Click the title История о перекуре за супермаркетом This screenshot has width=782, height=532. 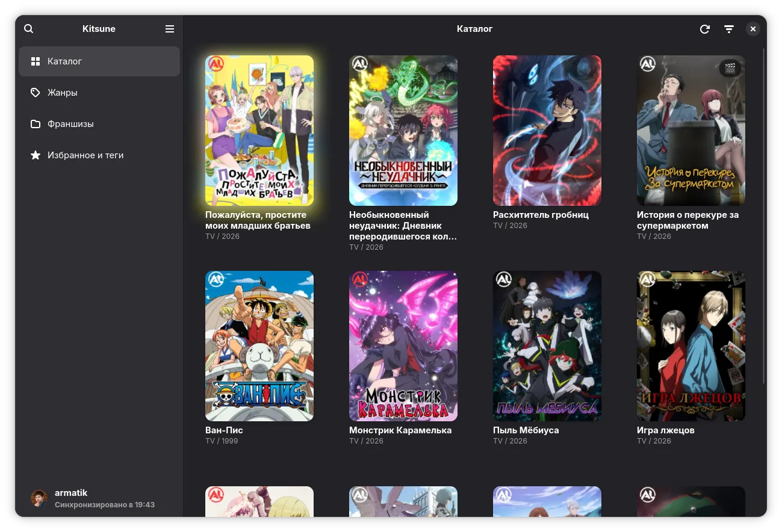[688, 220]
